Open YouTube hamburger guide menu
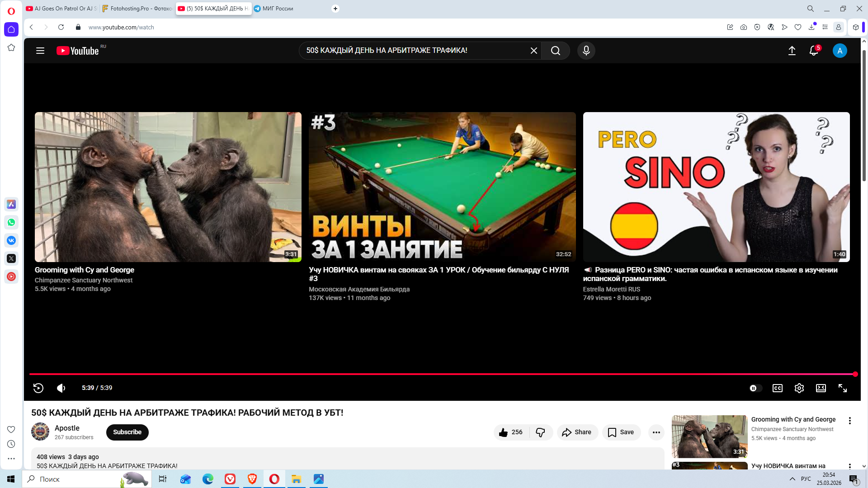Image resolution: width=868 pixels, height=488 pixels. click(40, 51)
